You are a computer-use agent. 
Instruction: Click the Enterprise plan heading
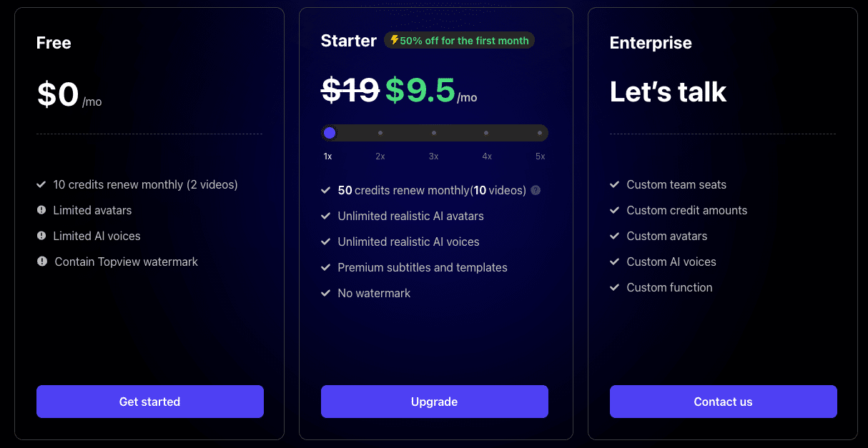click(x=651, y=43)
